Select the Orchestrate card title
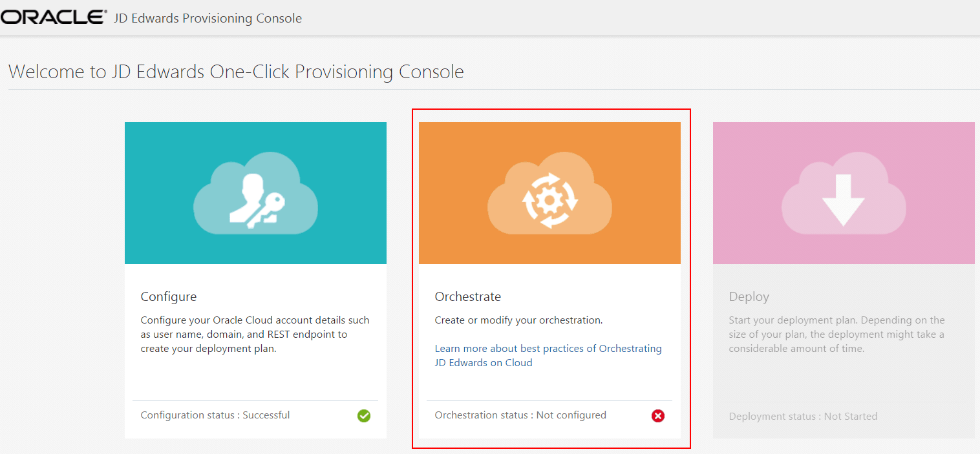This screenshot has height=454, width=980. tap(468, 296)
